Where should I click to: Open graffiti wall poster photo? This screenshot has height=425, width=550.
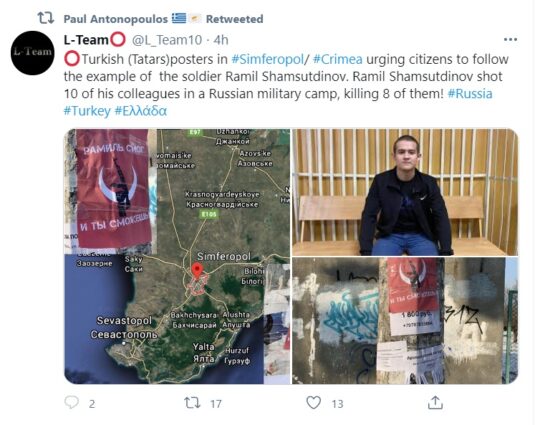405,321
